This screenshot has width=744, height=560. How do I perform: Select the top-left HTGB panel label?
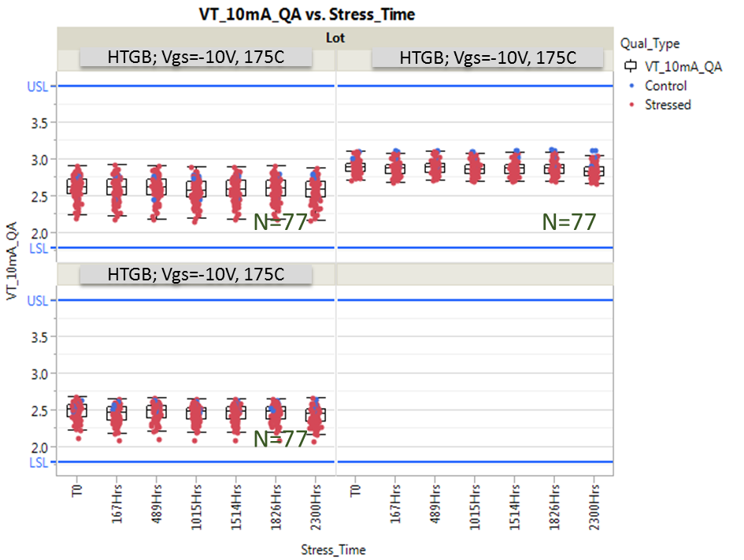(x=198, y=58)
